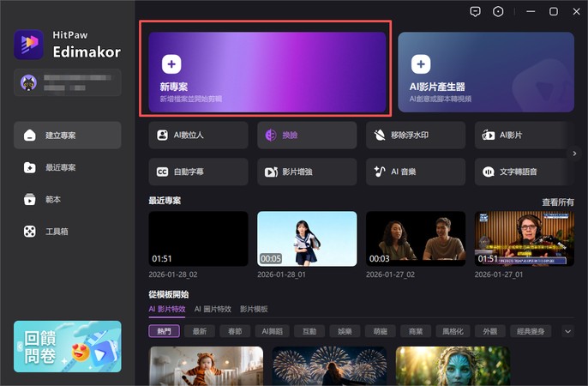
Task: Open the AI 音樂 tool
Action: (416, 172)
